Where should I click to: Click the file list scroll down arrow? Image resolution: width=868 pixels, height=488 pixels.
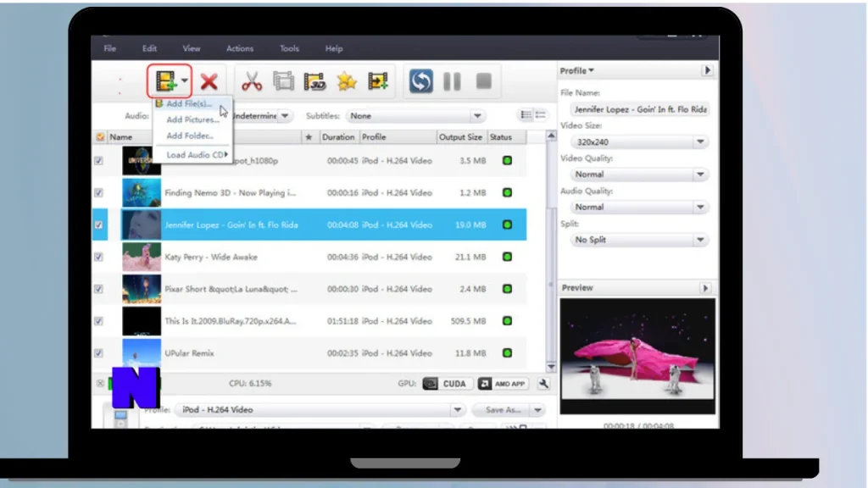pos(551,367)
